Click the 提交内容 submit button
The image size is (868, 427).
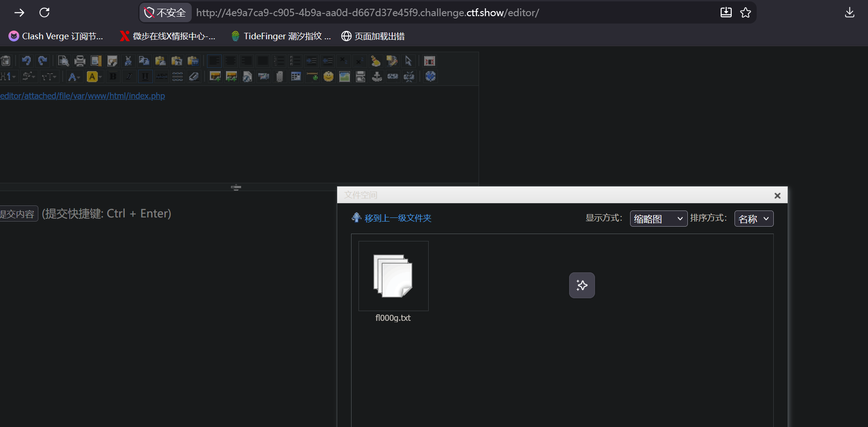pos(18,214)
